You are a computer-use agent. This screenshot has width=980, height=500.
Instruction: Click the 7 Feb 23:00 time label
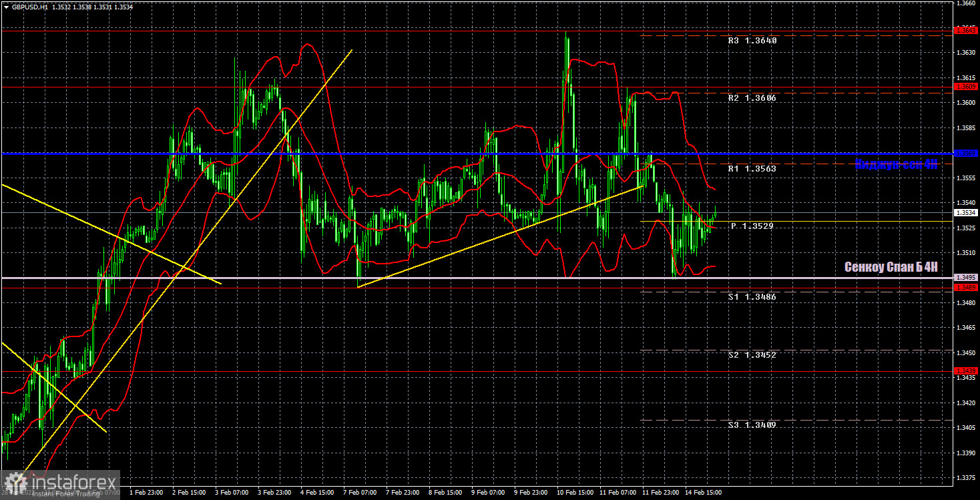402,493
